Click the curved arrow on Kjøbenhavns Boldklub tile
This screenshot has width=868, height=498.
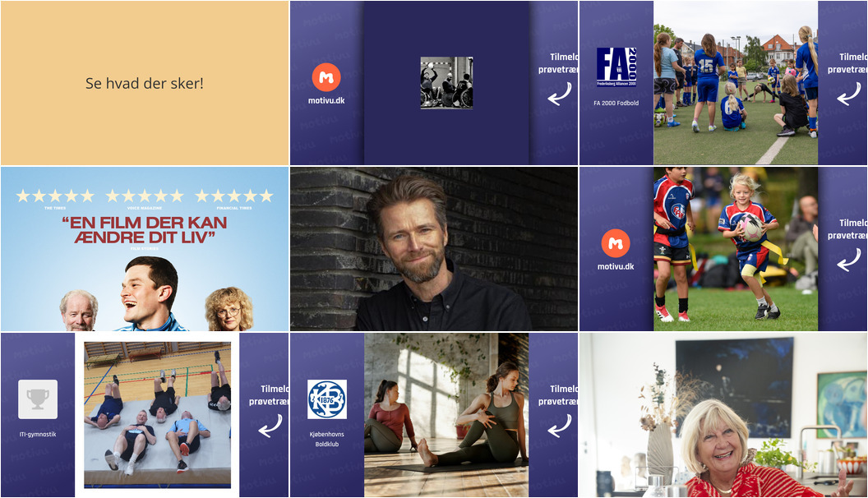click(x=559, y=426)
